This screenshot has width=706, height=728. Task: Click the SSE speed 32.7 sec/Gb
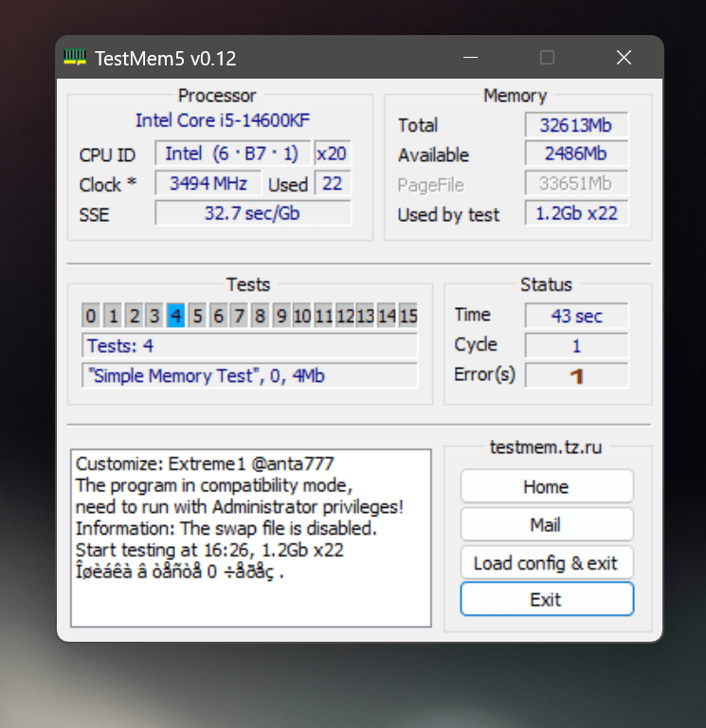[x=253, y=213]
